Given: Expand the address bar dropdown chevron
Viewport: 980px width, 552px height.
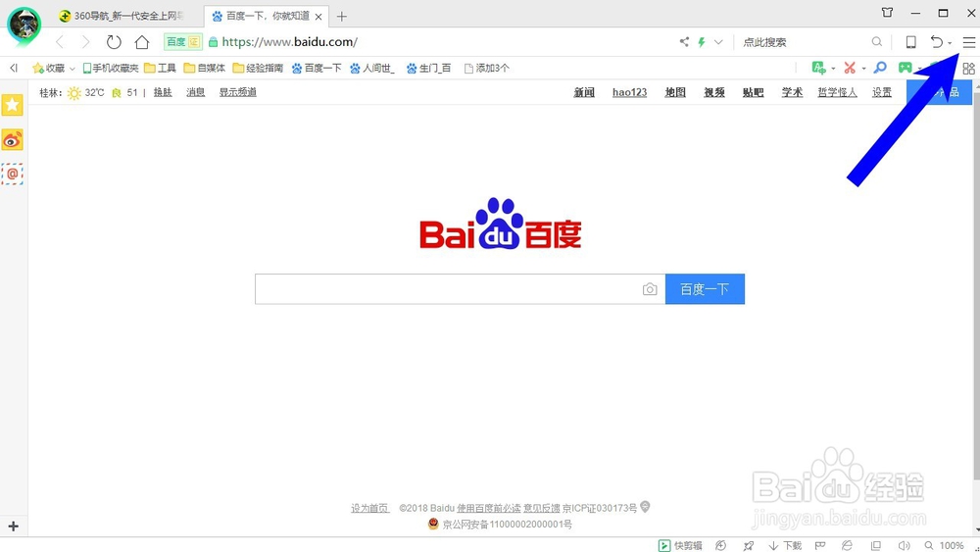Looking at the screenshot, I should [x=718, y=42].
